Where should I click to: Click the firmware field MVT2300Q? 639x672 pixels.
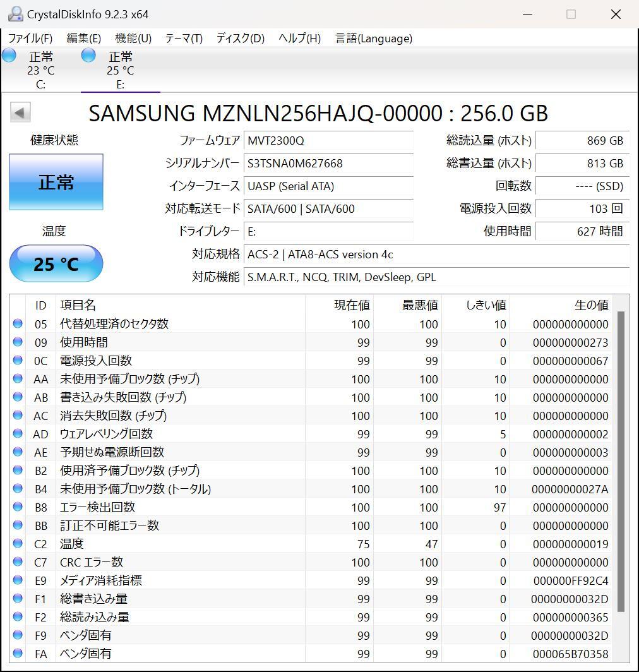click(x=328, y=141)
